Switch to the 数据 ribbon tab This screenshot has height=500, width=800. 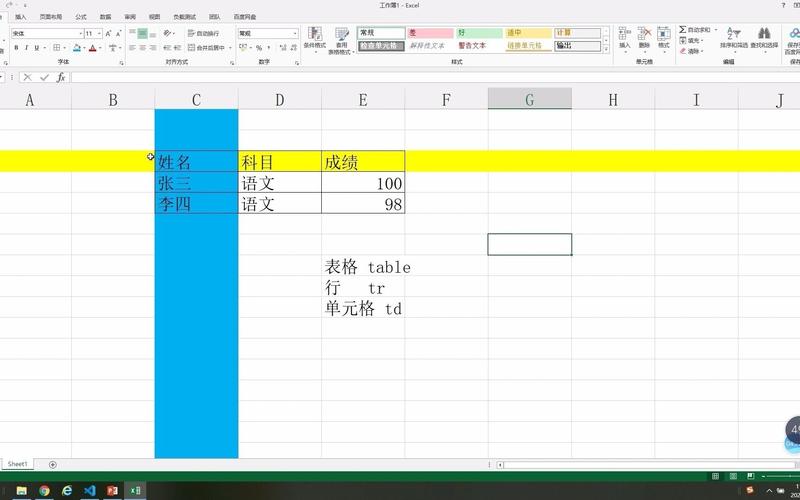pos(106,17)
